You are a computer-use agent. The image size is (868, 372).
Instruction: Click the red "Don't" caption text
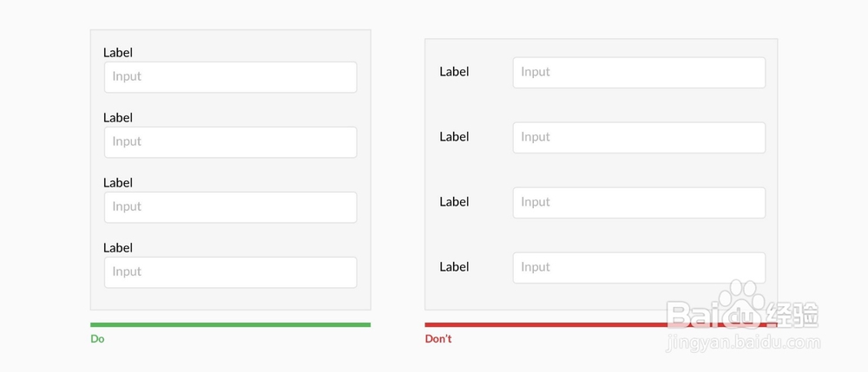pyautogui.click(x=438, y=339)
